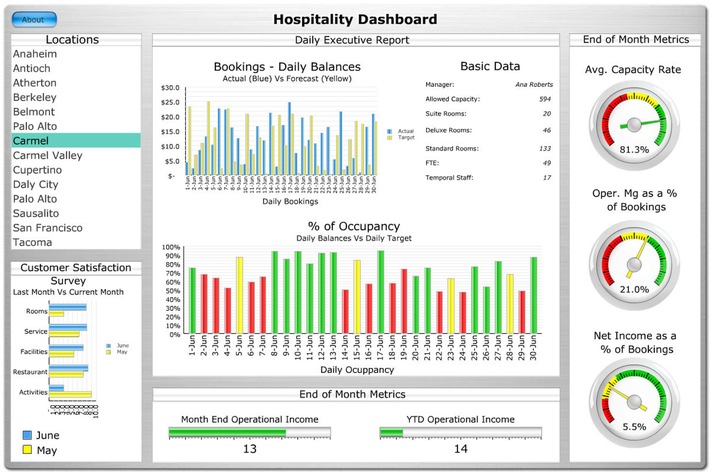
Task: Select Palo Alto listed directly below Daly City
Action: 76,199
